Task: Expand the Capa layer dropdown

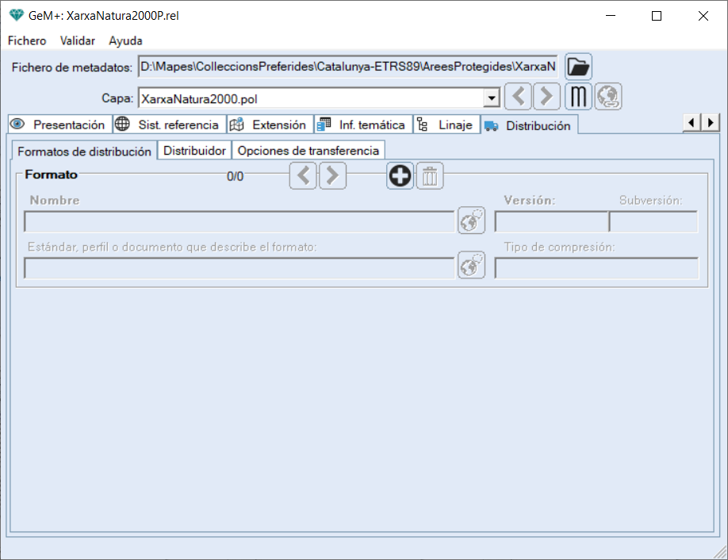Action: pyautogui.click(x=492, y=98)
